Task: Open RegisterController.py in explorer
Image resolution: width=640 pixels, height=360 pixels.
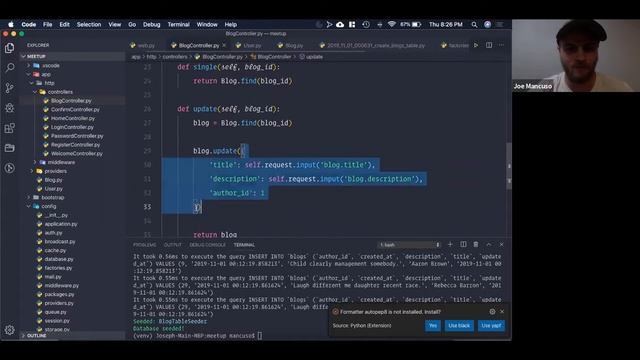Action: point(75,144)
